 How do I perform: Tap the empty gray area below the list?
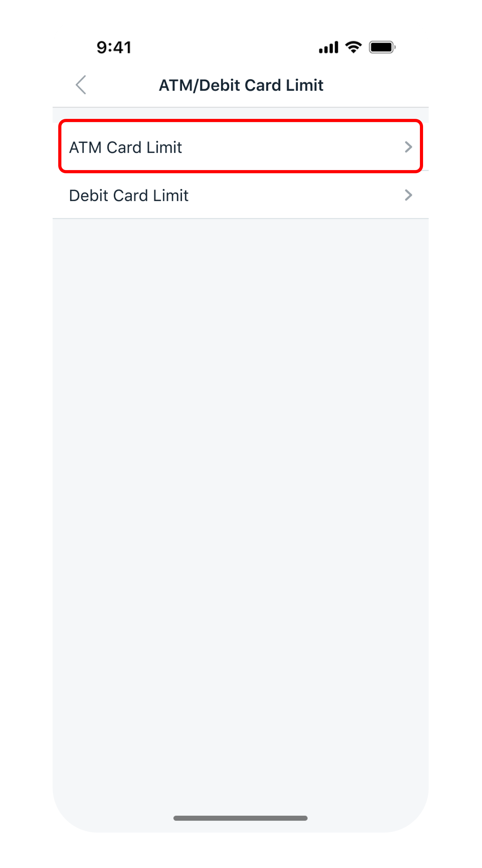click(x=241, y=491)
